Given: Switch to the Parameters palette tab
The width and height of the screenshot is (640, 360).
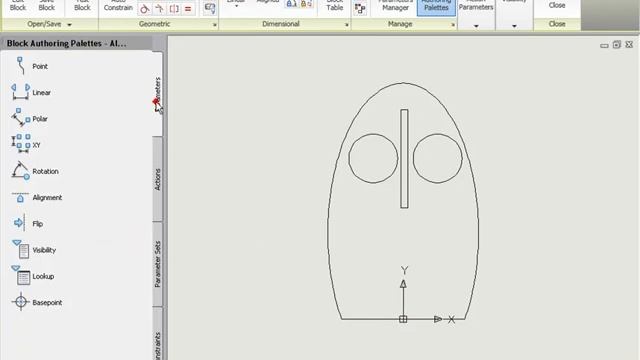Looking at the screenshot, I should point(158,94).
